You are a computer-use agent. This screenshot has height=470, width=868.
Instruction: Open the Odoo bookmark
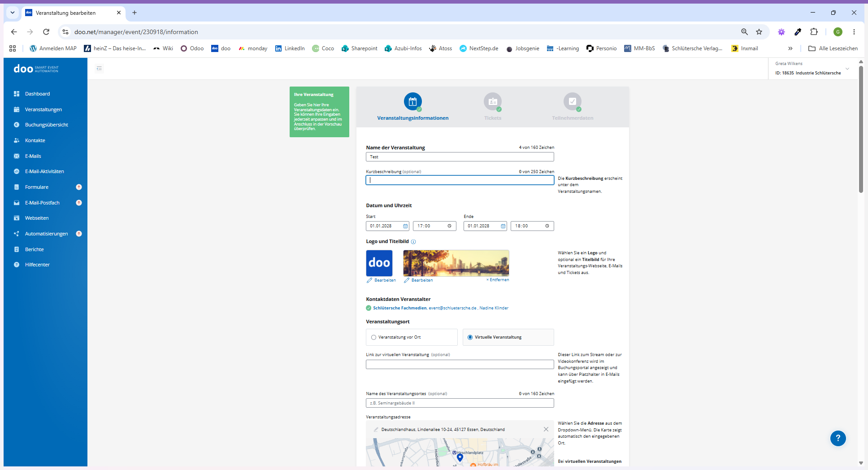pos(192,48)
